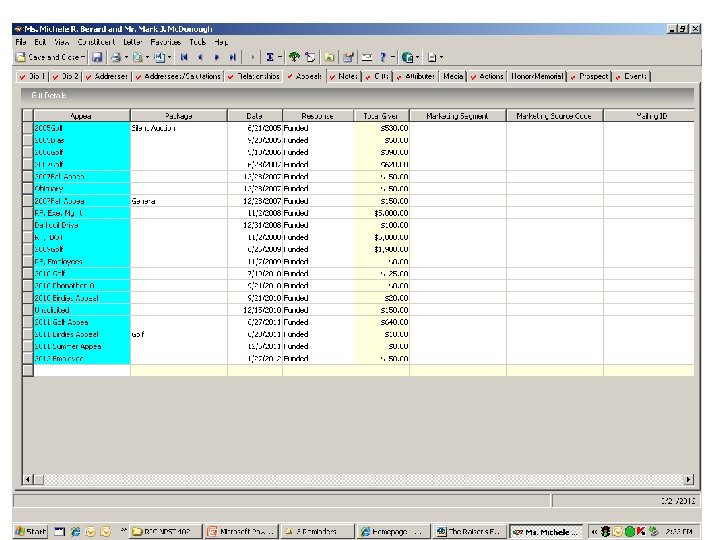This screenshot has width=720, height=540.
Task: Open the dropdown arrow next to page icon
Action: point(441,57)
